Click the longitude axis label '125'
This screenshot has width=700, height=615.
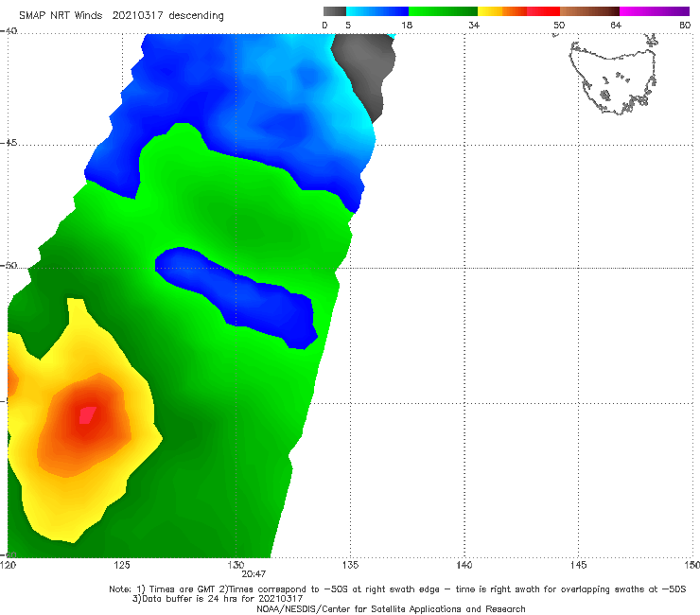click(x=122, y=565)
